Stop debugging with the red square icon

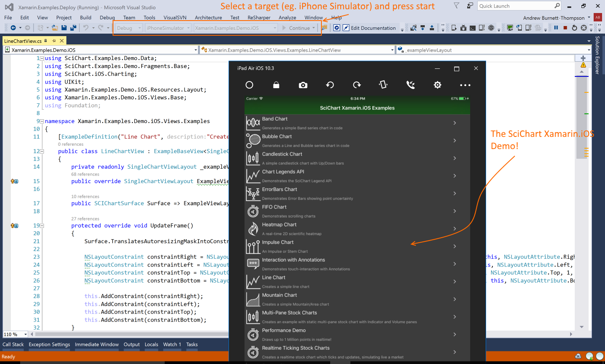tap(566, 28)
